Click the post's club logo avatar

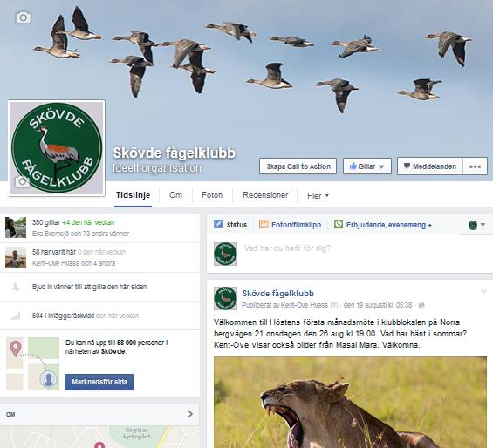pyautogui.click(x=225, y=298)
